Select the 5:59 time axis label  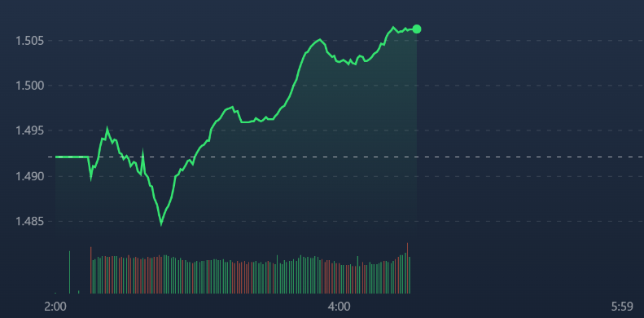point(622,307)
